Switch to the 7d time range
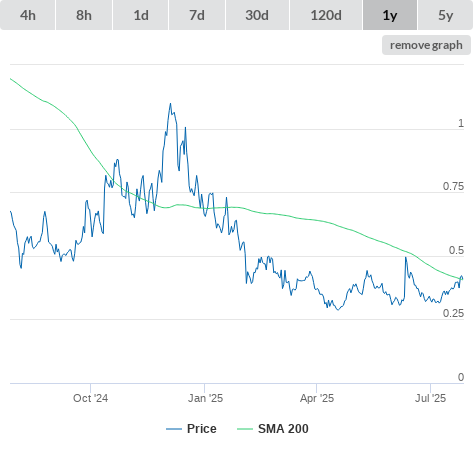 197,15
